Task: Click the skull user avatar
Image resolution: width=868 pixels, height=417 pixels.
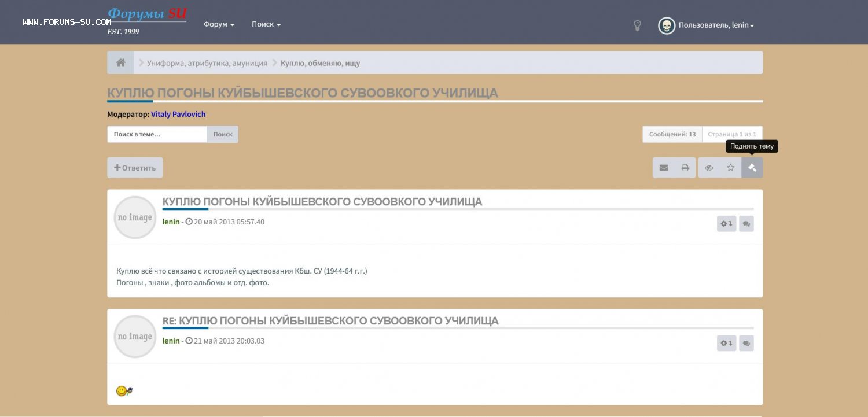Action: click(667, 25)
